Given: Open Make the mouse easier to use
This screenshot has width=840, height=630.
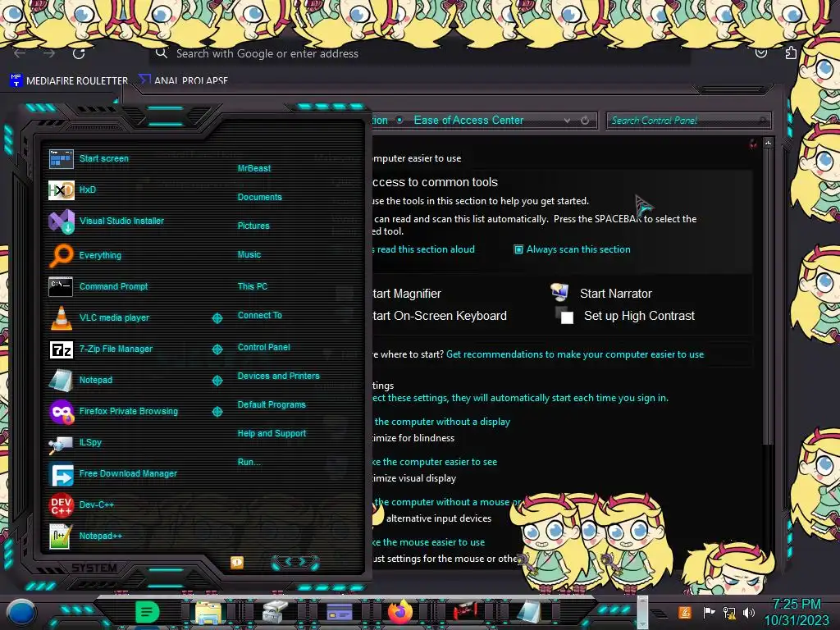Looking at the screenshot, I should [428, 542].
